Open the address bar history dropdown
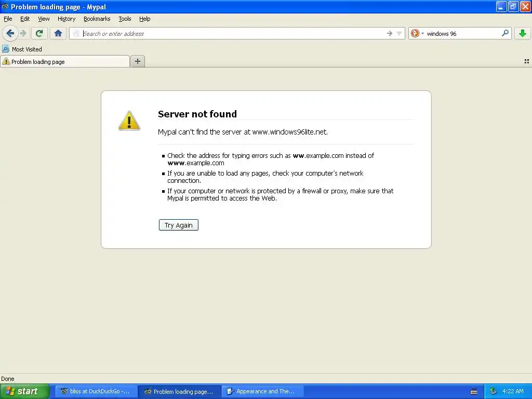 [x=400, y=33]
